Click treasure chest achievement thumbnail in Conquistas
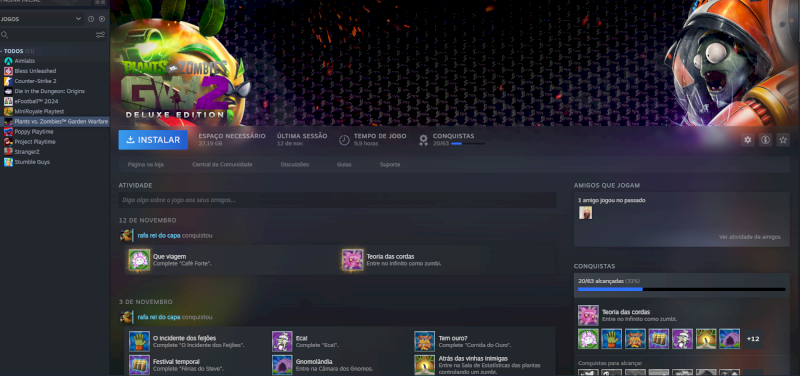This screenshot has height=376, width=800. tap(659, 339)
